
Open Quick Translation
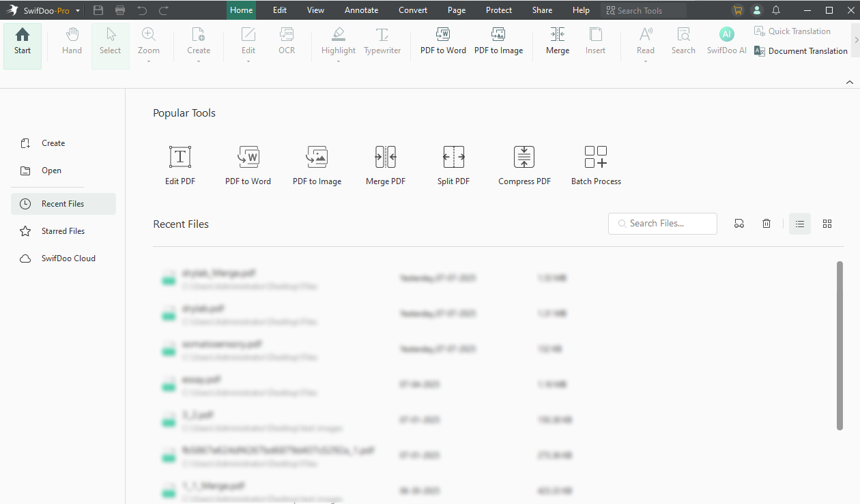tap(792, 31)
